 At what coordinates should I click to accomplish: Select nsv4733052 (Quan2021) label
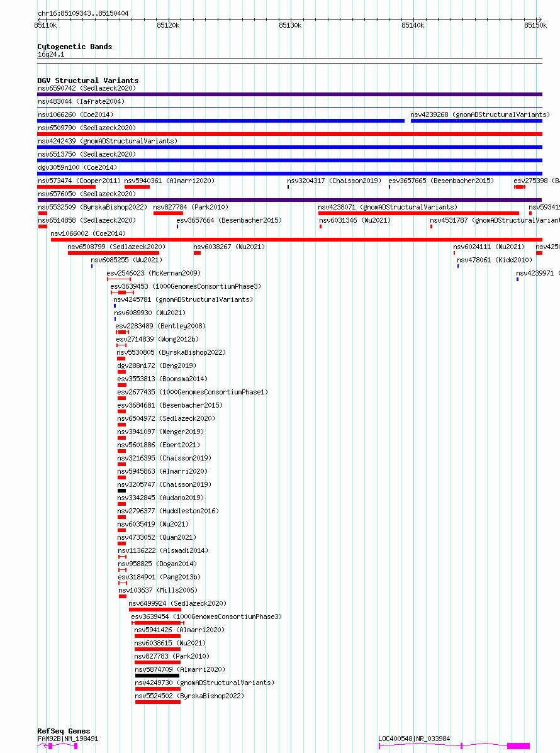(x=157, y=537)
